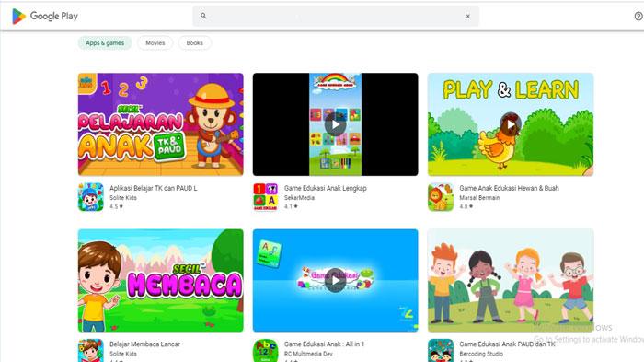Click the Google Play logo
Image resolution: width=644 pixels, height=362 pixels.
[x=45, y=16]
